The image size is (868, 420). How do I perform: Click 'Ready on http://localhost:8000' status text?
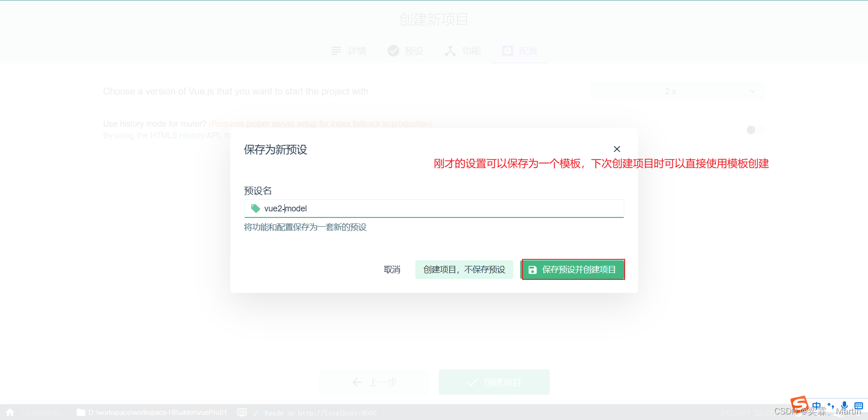pos(320,413)
